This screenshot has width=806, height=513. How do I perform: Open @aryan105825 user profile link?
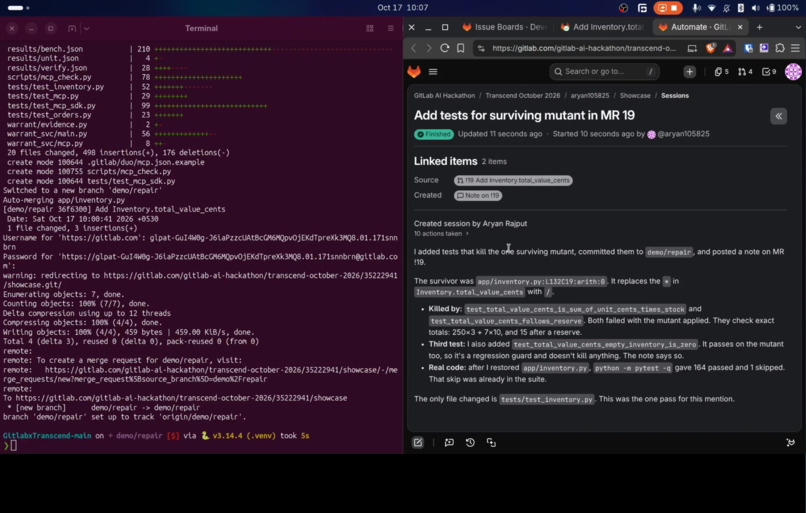[x=683, y=134]
